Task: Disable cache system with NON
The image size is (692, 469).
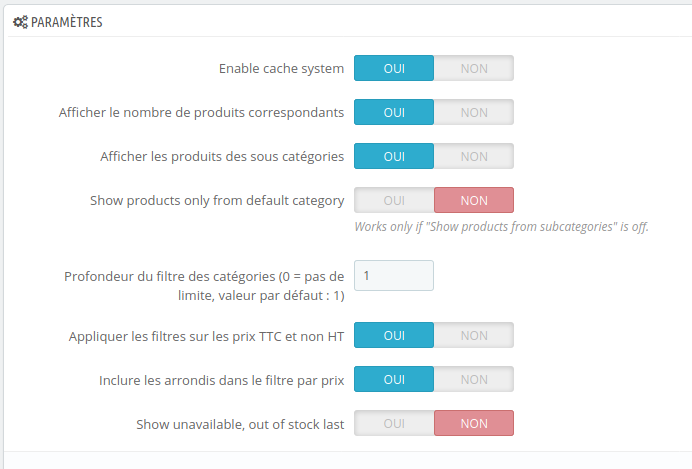Action: click(474, 68)
